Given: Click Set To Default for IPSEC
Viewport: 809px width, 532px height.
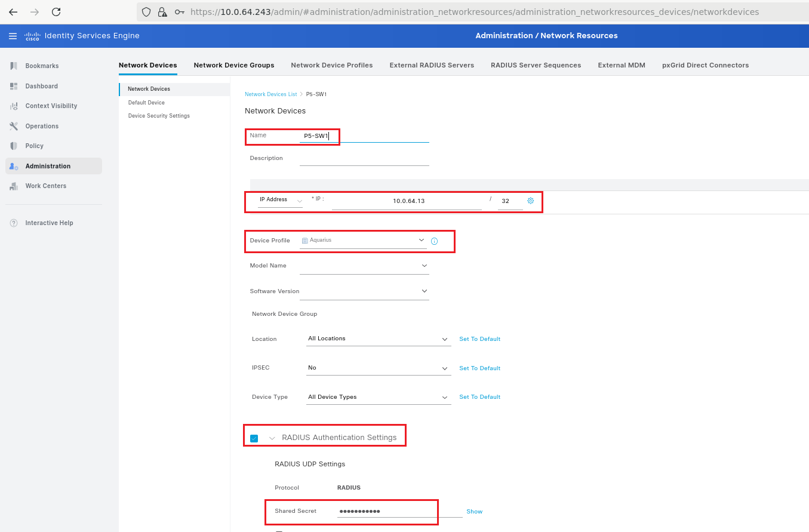Looking at the screenshot, I should click(x=479, y=368).
